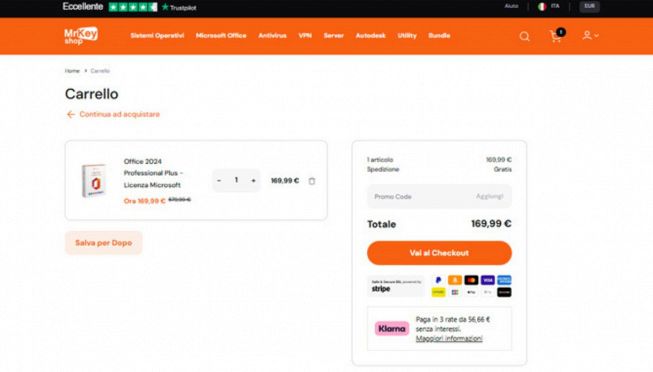
Task: Click Salva per Dopo button
Action: pos(104,242)
